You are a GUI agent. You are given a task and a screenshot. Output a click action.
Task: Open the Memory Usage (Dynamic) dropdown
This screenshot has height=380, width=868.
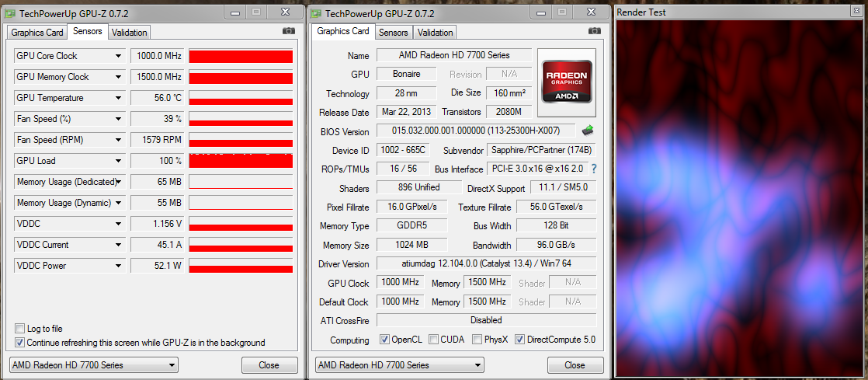pos(118,203)
